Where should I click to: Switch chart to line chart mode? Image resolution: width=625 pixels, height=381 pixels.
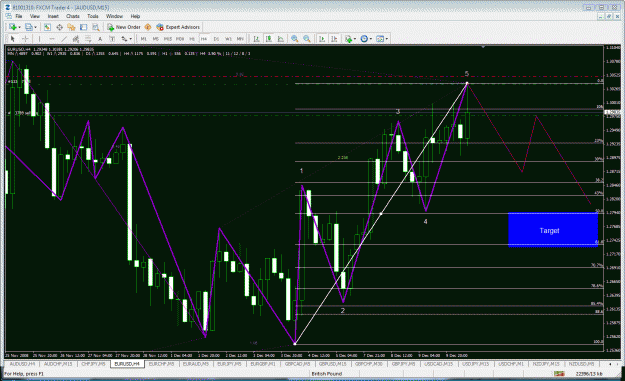(281, 39)
